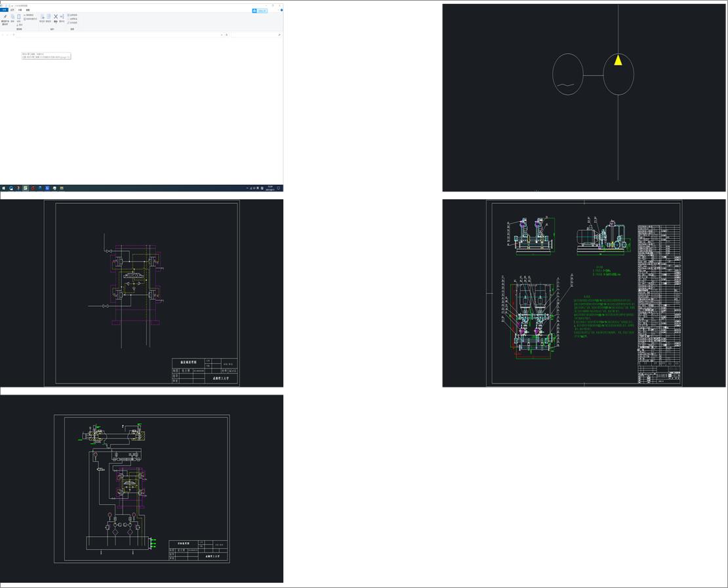Show hidden system tray icons chevron
This screenshot has height=588, width=728.
coord(247,188)
